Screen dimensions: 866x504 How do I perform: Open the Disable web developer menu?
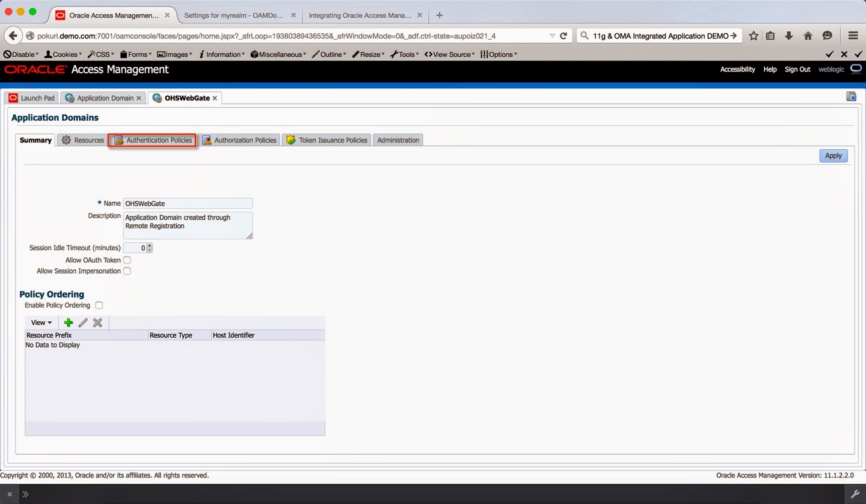coord(21,54)
